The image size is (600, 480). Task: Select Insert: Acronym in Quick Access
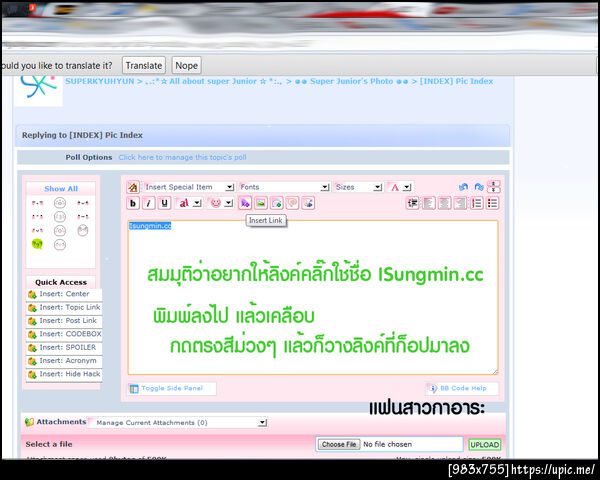coord(64,361)
